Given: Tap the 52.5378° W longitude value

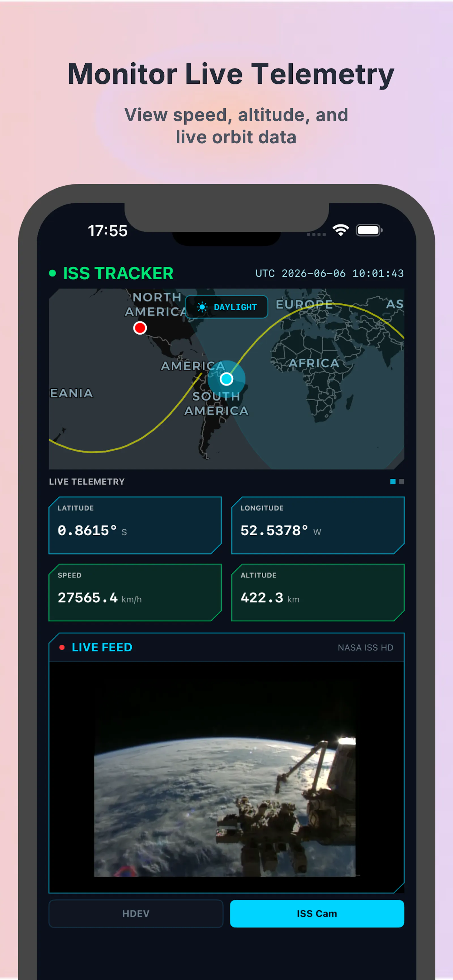Looking at the screenshot, I should click(281, 530).
